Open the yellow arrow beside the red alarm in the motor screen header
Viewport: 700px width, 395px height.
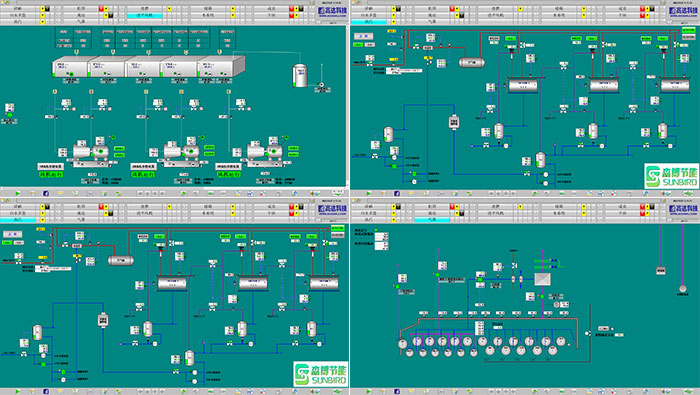click(106, 8)
